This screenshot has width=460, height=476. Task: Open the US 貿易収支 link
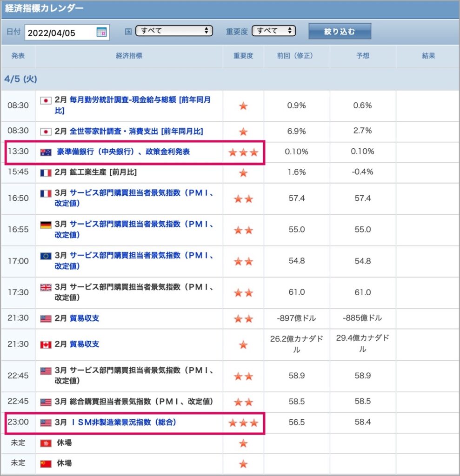[x=85, y=318]
